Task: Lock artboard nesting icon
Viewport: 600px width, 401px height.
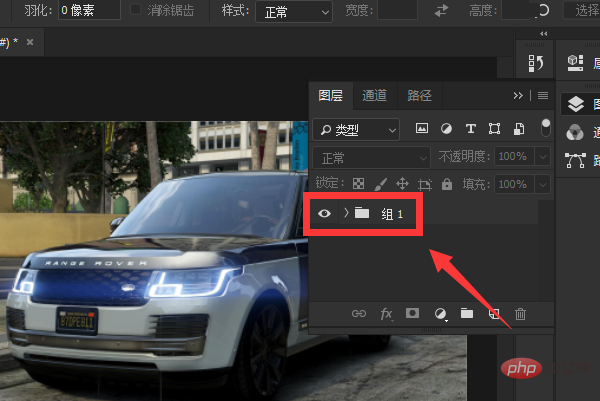Action: click(424, 184)
